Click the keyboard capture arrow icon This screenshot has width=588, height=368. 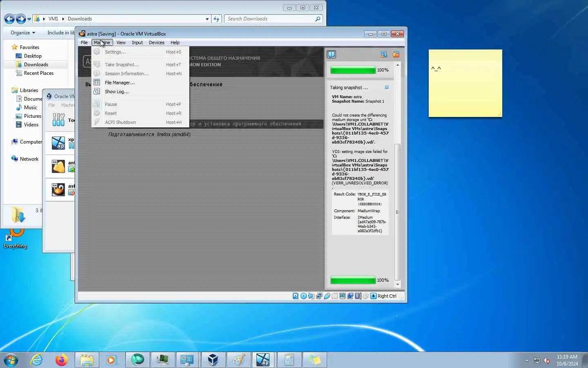(x=373, y=296)
